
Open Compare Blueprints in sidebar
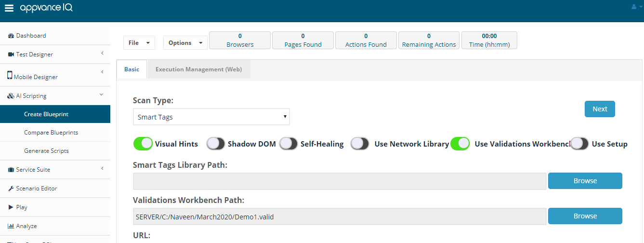pyautogui.click(x=55, y=133)
